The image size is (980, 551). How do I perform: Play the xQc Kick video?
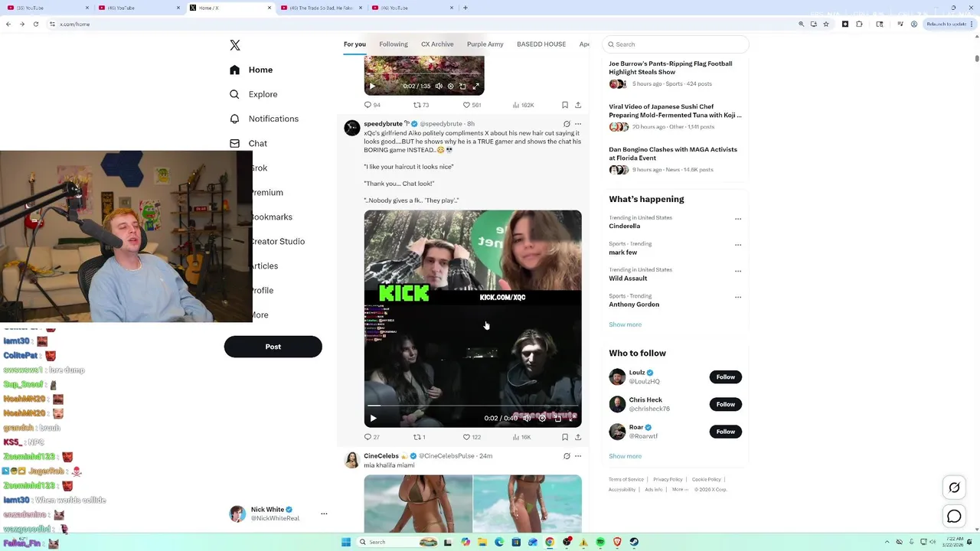click(373, 419)
